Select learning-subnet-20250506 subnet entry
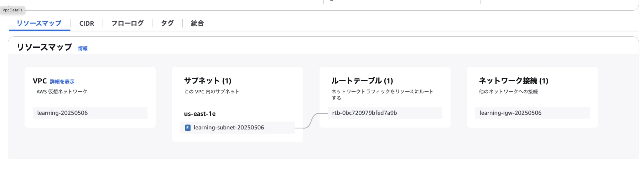 (x=238, y=128)
